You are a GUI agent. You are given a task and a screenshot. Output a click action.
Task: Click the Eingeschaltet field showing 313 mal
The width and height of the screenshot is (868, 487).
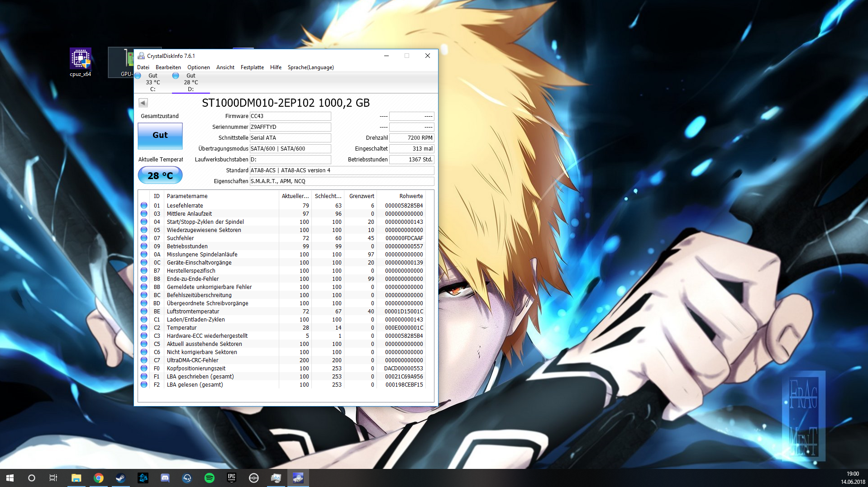pos(411,149)
